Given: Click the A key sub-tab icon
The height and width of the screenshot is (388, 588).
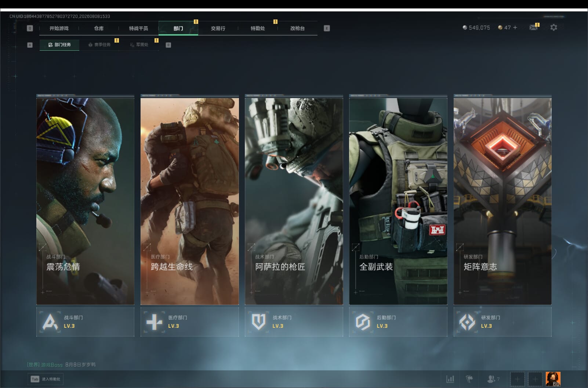Looking at the screenshot, I should coord(30,45).
